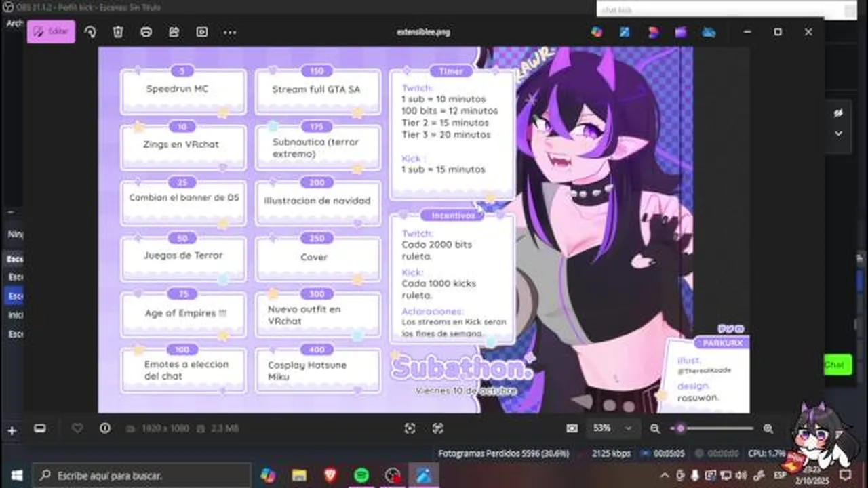The image size is (868, 488).
Task: Open the three-dots more options menu
Action: pos(230,32)
